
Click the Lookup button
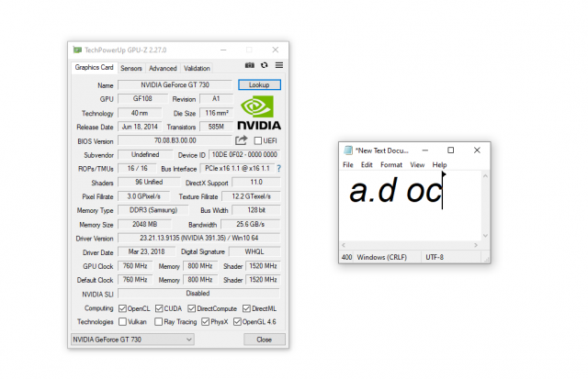coord(259,85)
